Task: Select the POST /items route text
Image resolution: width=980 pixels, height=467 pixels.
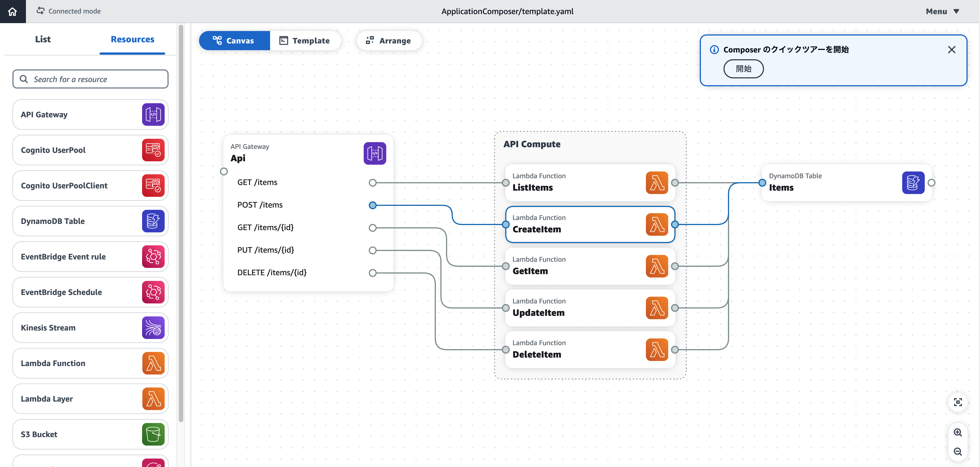Action: 260,205
